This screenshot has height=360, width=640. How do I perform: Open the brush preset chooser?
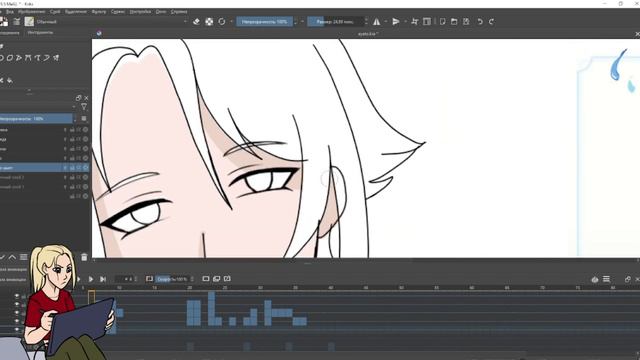click(29, 22)
